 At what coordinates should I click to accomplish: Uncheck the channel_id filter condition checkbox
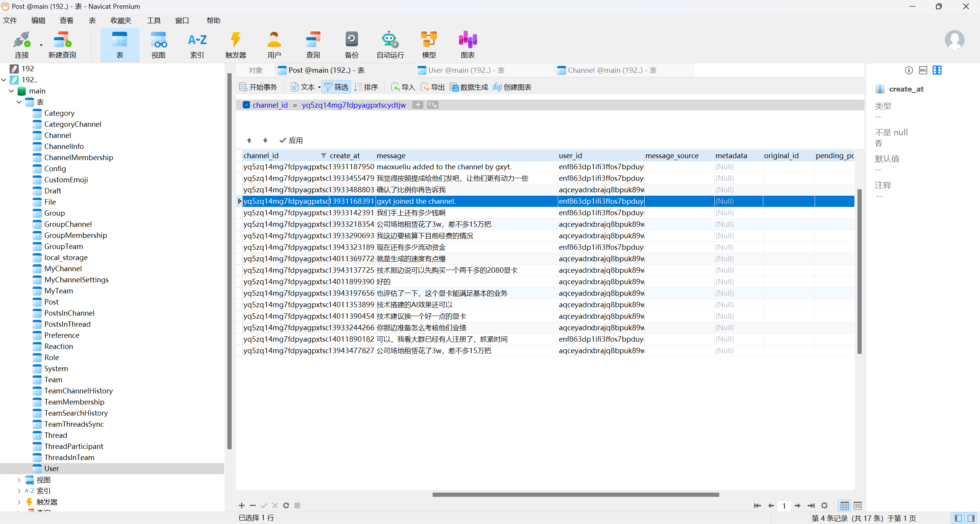(x=247, y=105)
